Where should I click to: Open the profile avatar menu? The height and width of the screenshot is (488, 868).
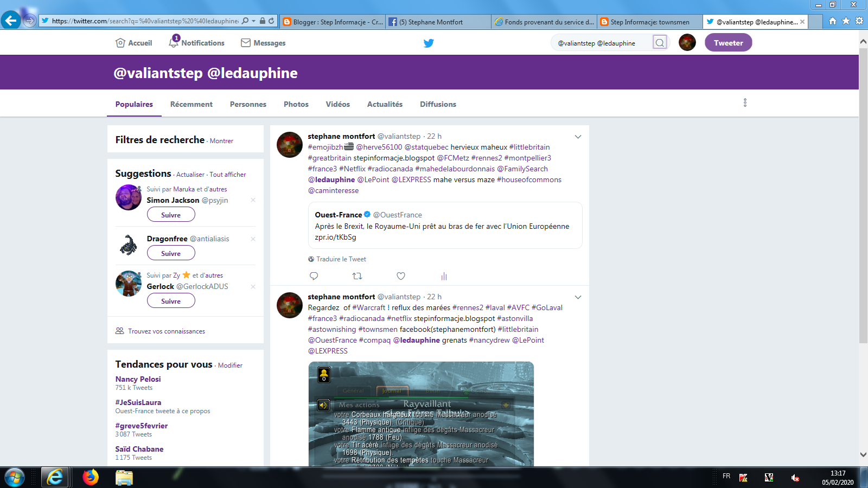[687, 42]
